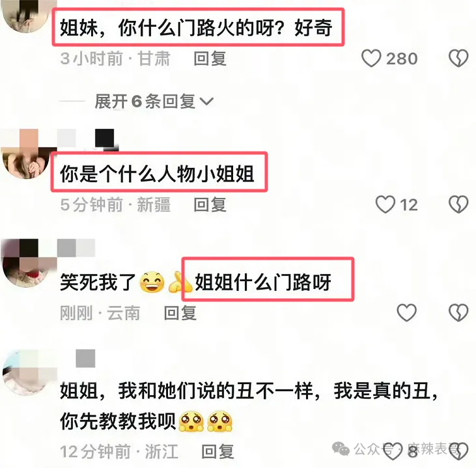Open the Zhejiang commenter's profile avatar

click(25, 373)
